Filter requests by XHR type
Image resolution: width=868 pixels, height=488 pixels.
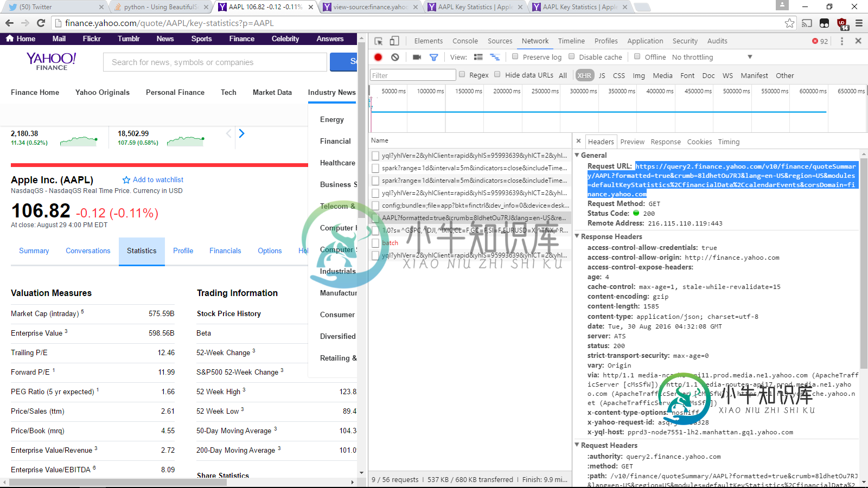(584, 75)
